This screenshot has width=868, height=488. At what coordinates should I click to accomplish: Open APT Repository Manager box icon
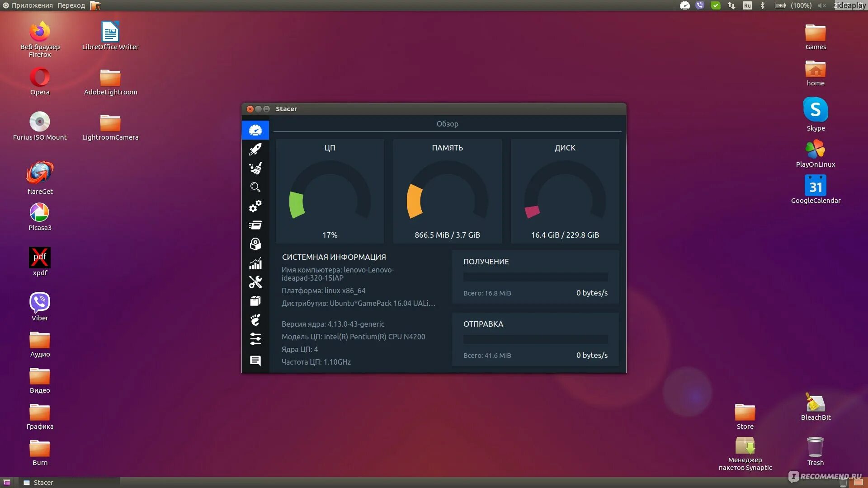point(255,301)
